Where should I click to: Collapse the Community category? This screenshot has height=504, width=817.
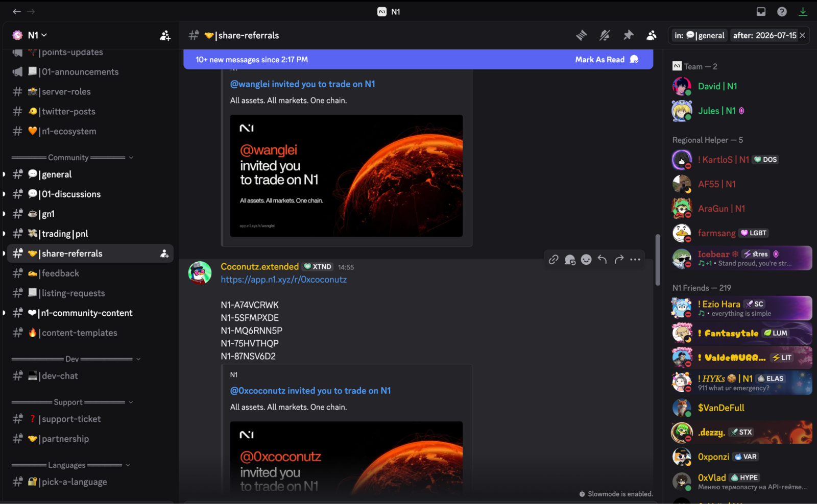[x=73, y=158]
